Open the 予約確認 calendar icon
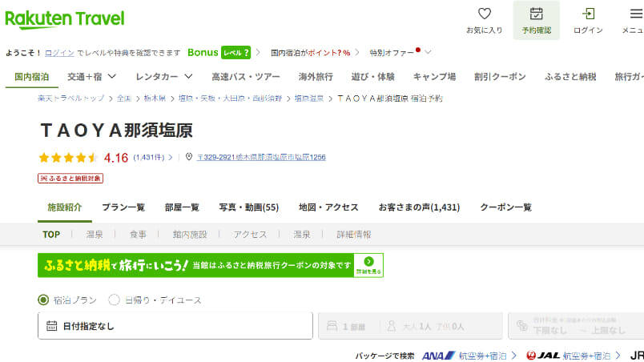Image resolution: width=644 pixels, height=362 pixels. 536,14
